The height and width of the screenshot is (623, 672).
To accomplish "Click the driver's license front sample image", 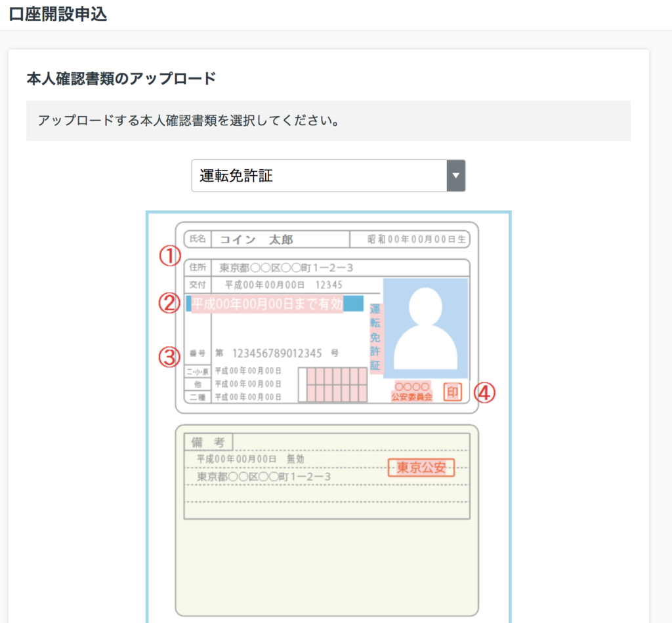I will [x=327, y=317].
